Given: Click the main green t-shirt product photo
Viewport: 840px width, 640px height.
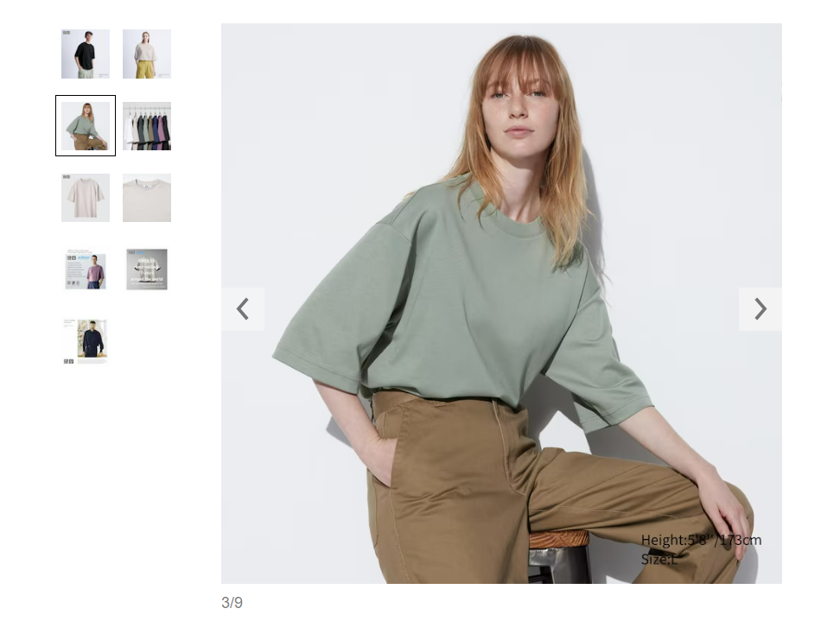Looking at the screenshot, I should coord(501,303).
